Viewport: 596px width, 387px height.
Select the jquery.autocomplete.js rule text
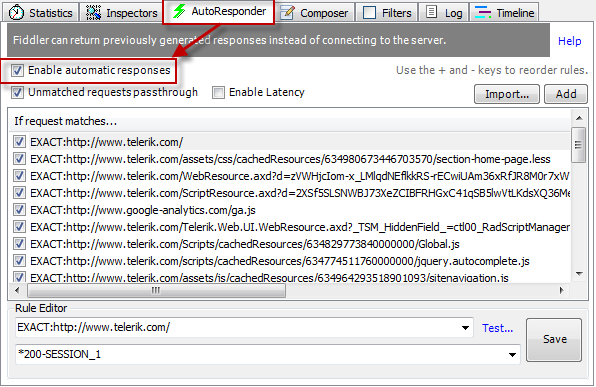(x=279, y=261)
